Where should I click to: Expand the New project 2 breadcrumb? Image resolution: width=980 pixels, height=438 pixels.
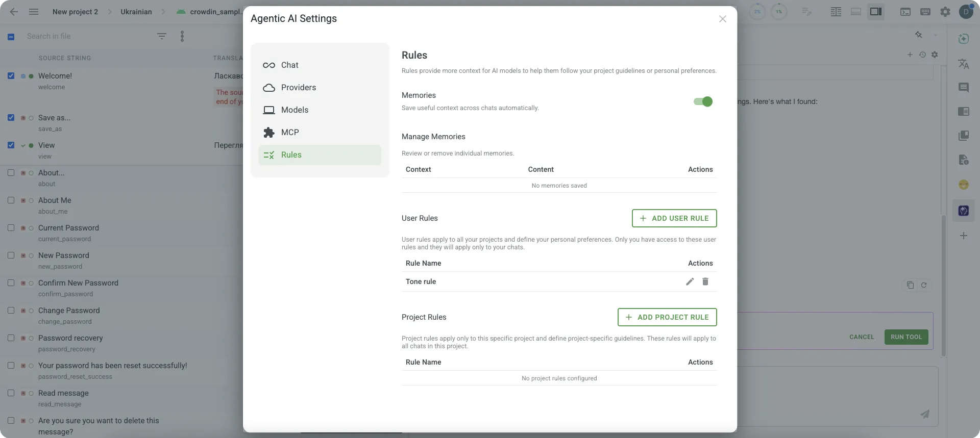coord(75,12)
